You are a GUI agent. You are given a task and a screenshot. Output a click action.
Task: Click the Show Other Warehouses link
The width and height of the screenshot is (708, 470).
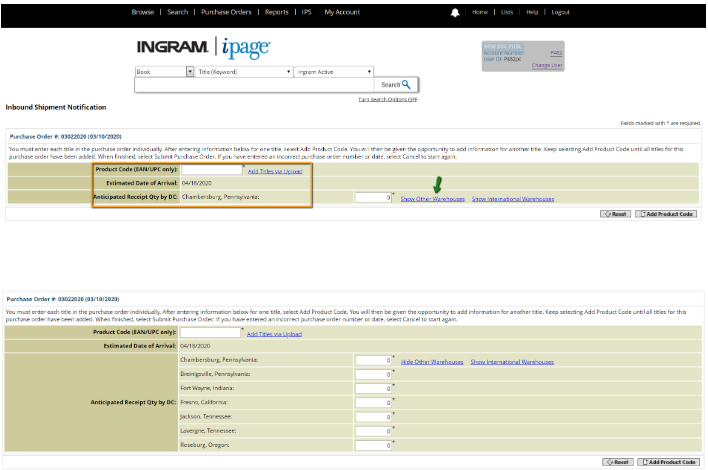pos(433,199)
